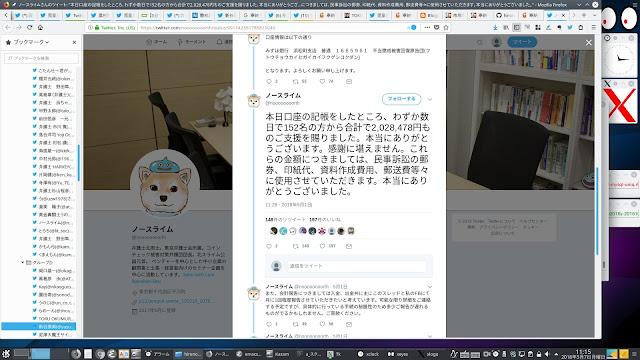Open the lower reply tweet's options chevron
The height and width of the screenshot is (360, 640).
(430, 287)
